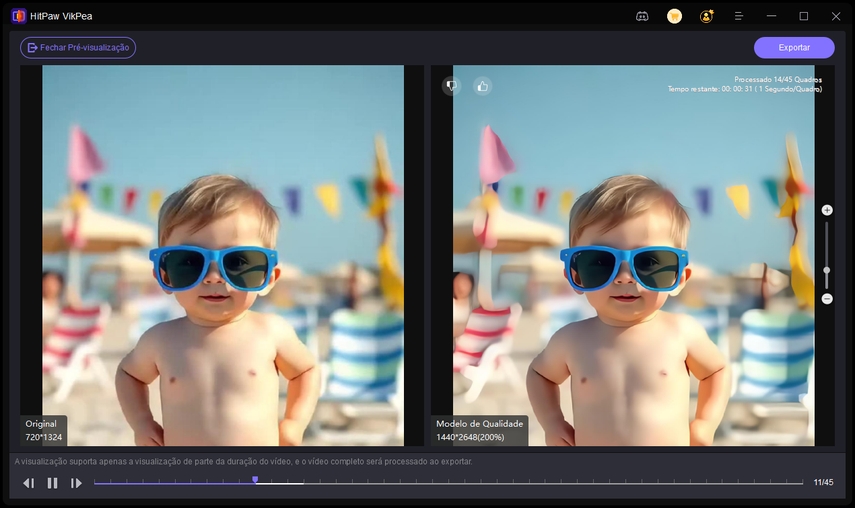Screen dimensions: 855x508
Task: Give thumbs up feedback on result
Action: pyautogui.click(x=483, y=86)
